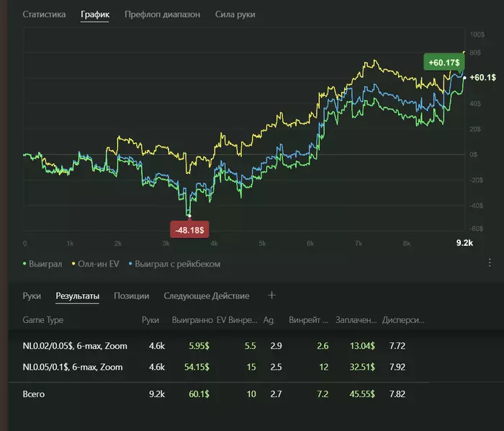Open the chart options three-dot menu
Image resolution: width=504 pixels, height=431 pixels.
coord(490,263)
